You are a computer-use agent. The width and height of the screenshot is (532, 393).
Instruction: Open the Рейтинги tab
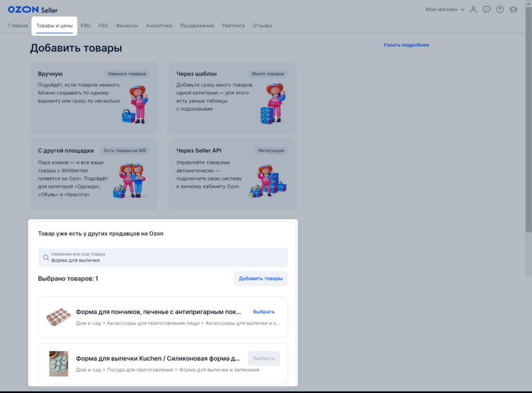[x=233, y=26]
